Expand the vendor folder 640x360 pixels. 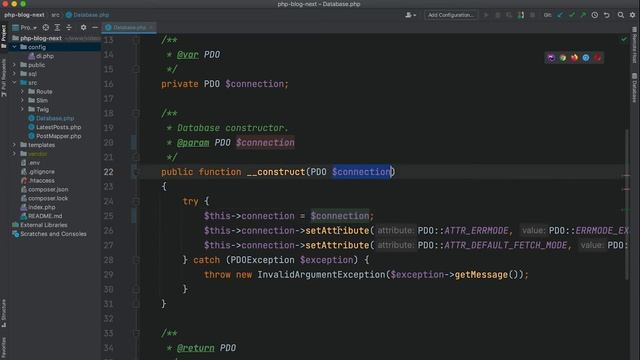point(14,154)
